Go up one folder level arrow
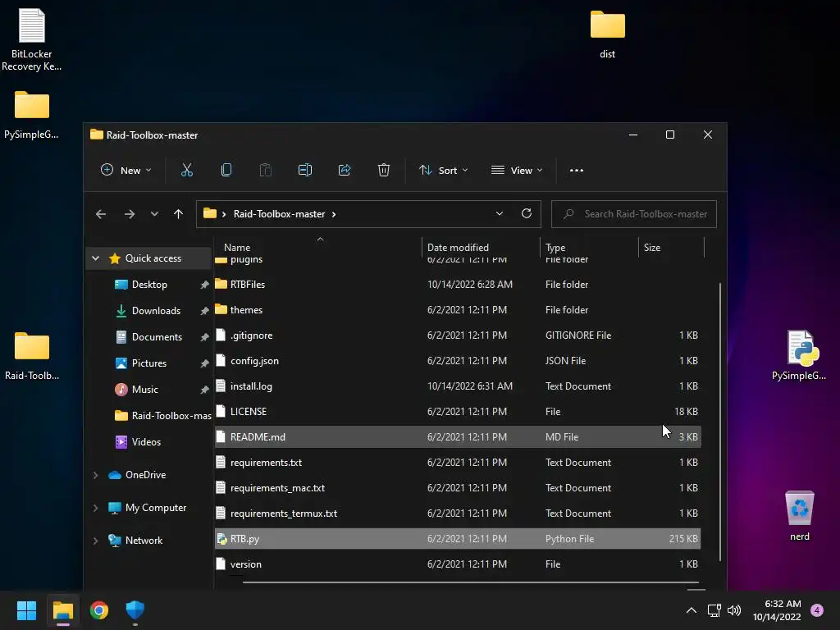 [x=178, y=214]
